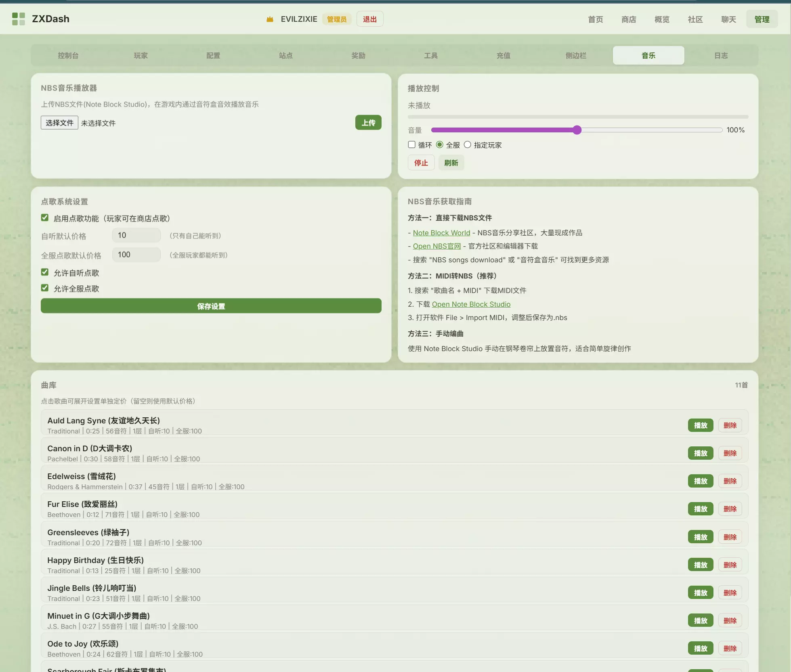Click the playback progress bar

[x=578, y=117]
